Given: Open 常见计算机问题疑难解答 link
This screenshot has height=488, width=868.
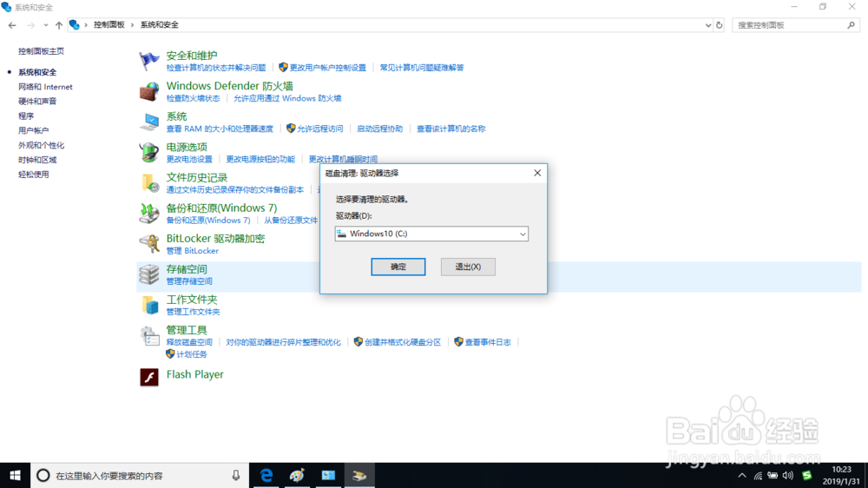Looking at the screenshot, I should tap(422, 68).
